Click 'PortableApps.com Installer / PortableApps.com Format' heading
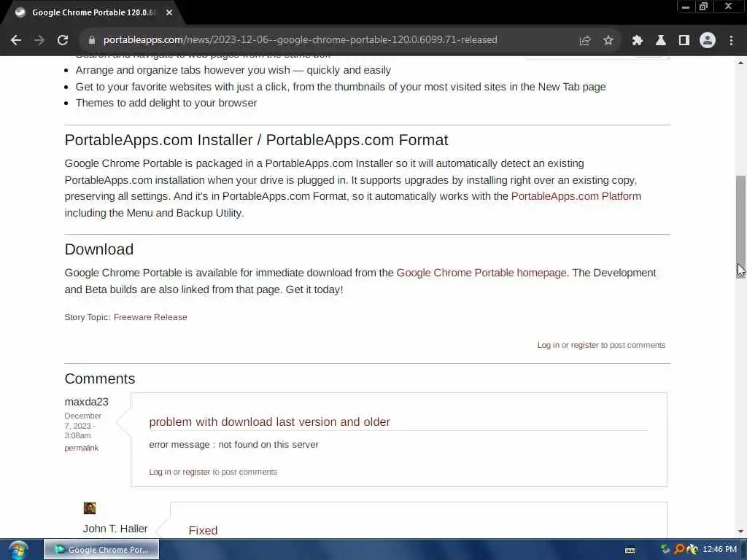This screenshot has width=747, height=560. [x=256, y=140]
